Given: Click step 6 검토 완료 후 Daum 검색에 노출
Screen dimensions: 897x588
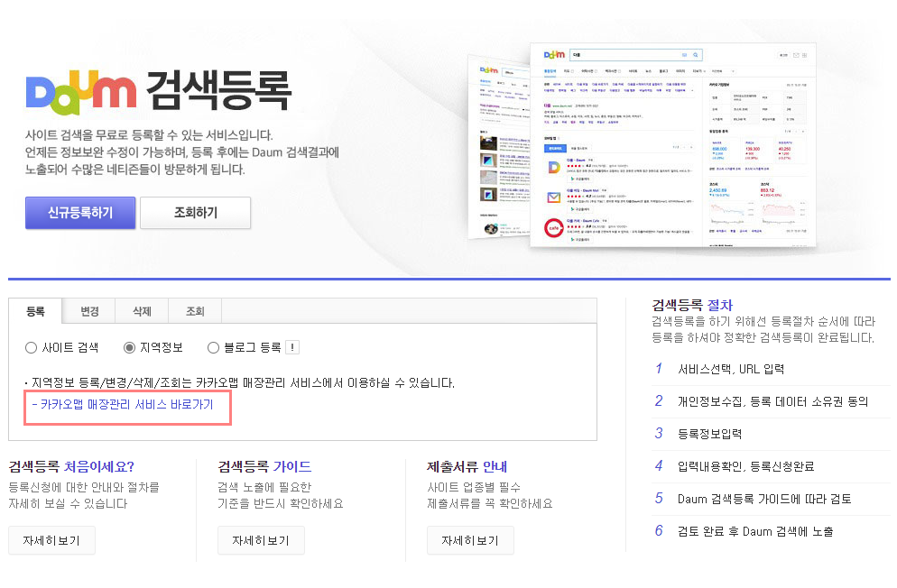Looking at the screenshot, I should (x=744, y=531).
